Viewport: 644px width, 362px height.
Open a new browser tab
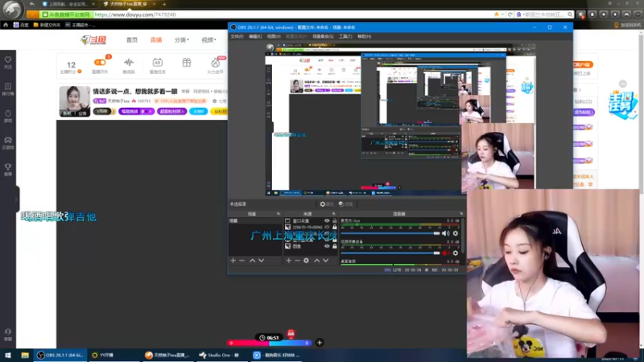[x=164, y=4]
